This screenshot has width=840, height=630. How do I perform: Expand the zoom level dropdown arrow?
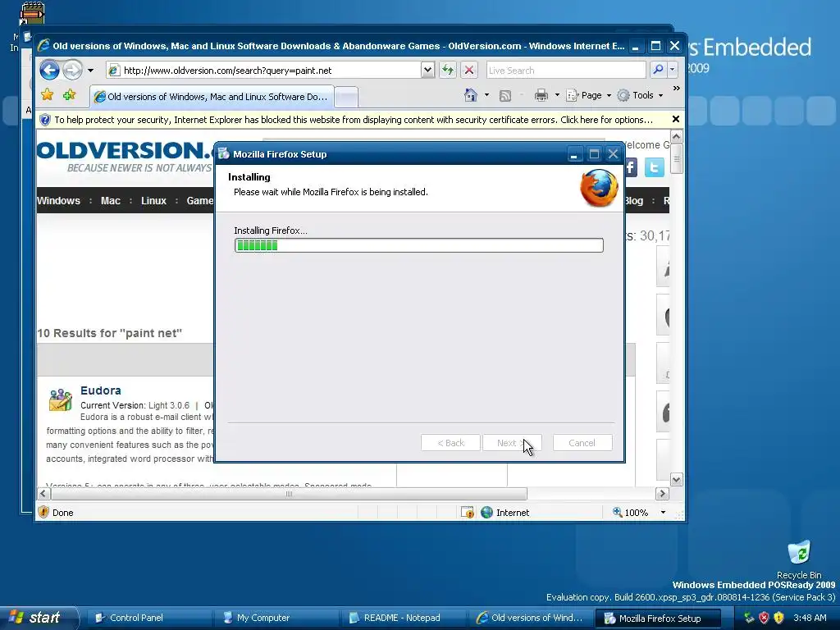coord(663,512)
